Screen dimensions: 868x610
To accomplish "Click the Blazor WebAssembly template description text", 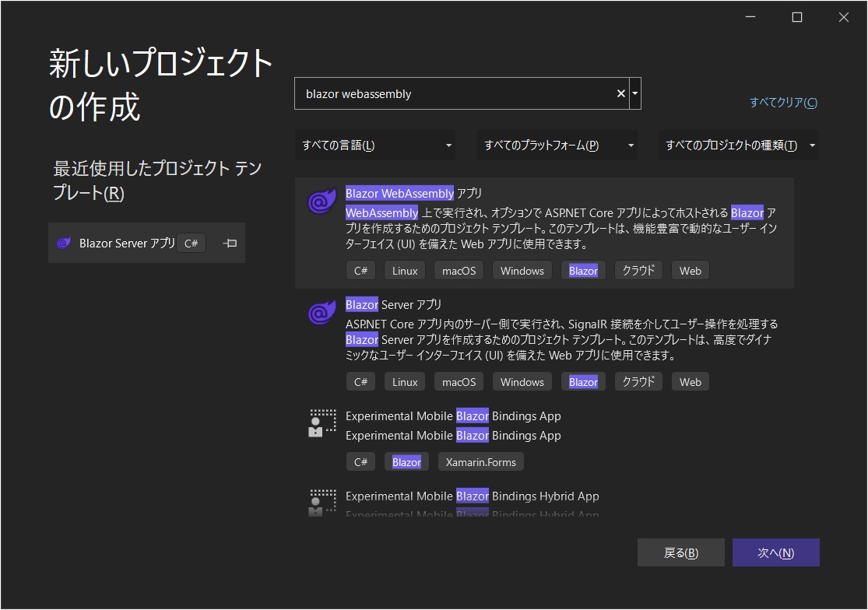I will 561,229.
